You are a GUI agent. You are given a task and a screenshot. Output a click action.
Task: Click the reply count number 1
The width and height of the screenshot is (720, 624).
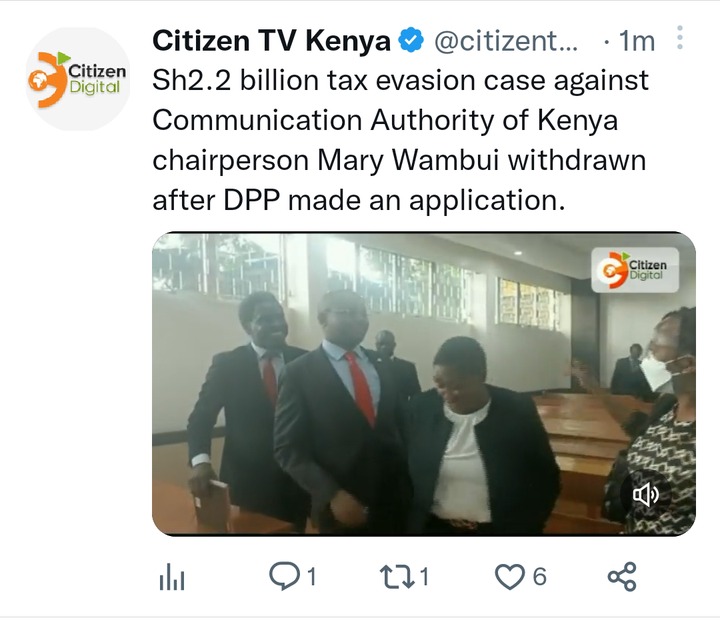coord(312,576)
